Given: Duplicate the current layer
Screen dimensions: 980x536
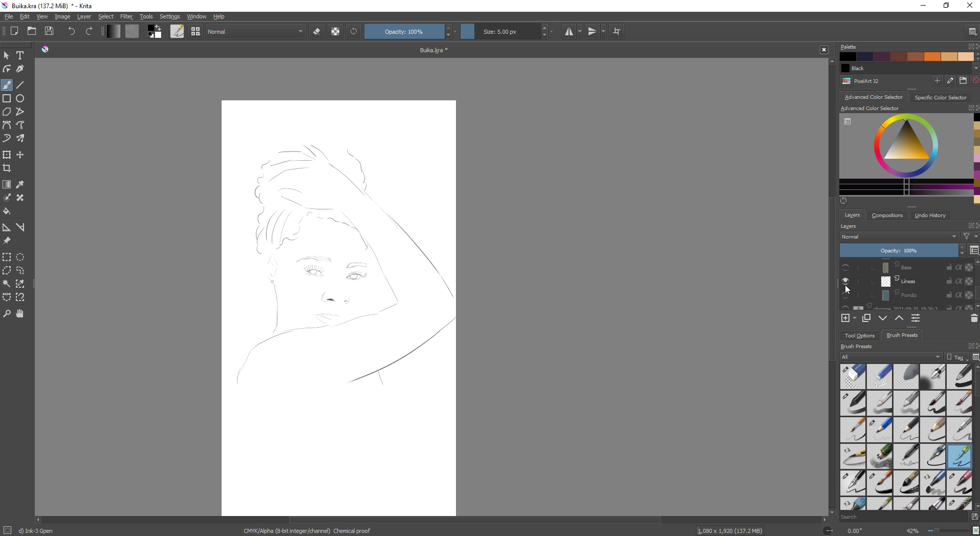Looking at the screenshot, I should (x=866, y=318).
